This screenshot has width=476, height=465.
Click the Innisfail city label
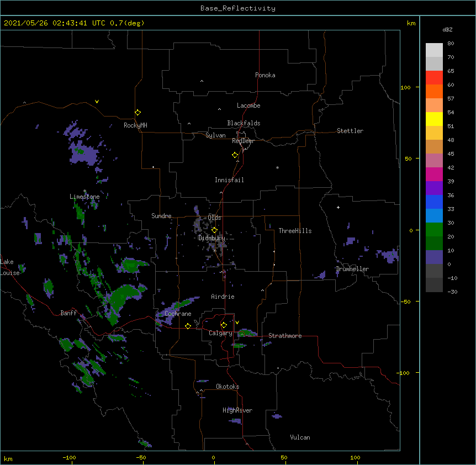(229, 180)
